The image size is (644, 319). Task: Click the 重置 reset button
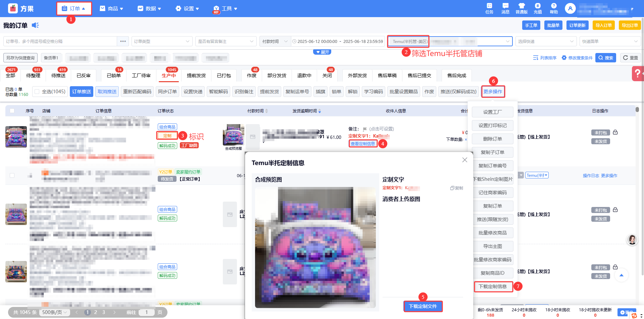630,58
